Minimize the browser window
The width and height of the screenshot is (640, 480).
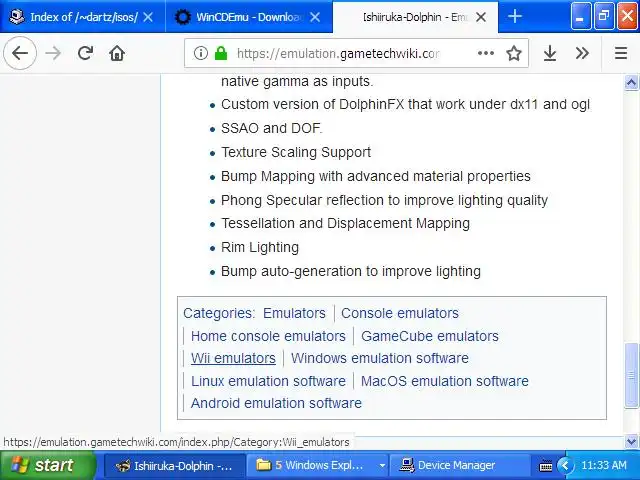pos(580,17)
